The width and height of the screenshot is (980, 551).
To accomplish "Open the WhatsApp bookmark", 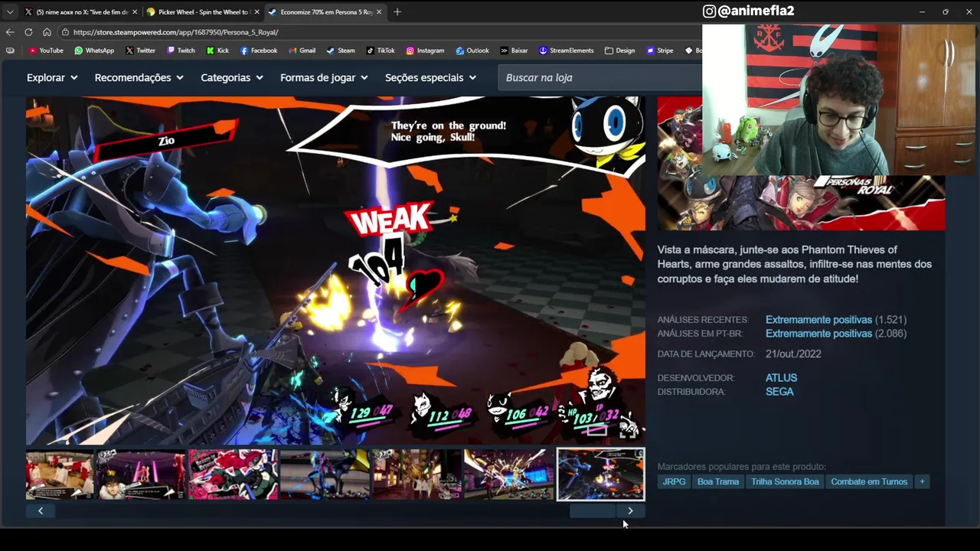I will pyautogui.click(x=94, y=51).
